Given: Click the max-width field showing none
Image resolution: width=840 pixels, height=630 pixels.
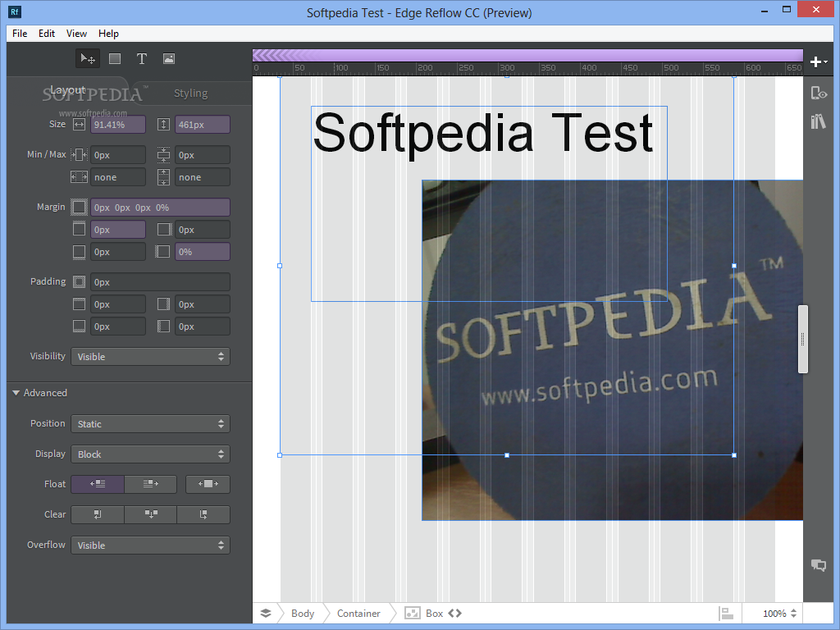Looking at the screenshot, I should coord(118,177).
